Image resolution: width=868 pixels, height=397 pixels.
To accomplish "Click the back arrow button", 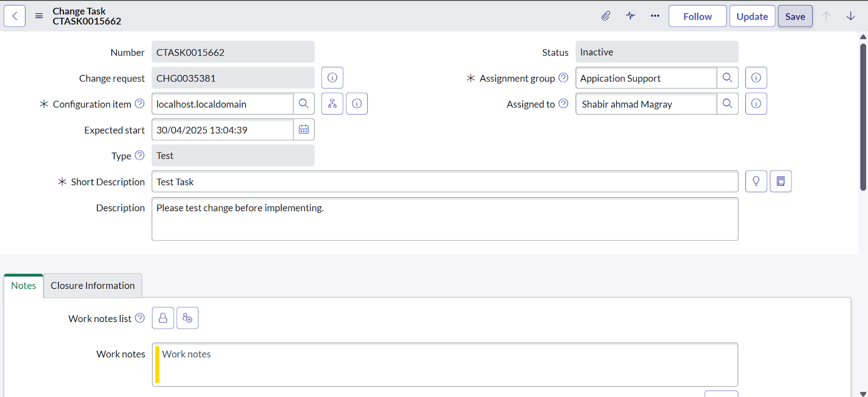I will click(15, 16).
